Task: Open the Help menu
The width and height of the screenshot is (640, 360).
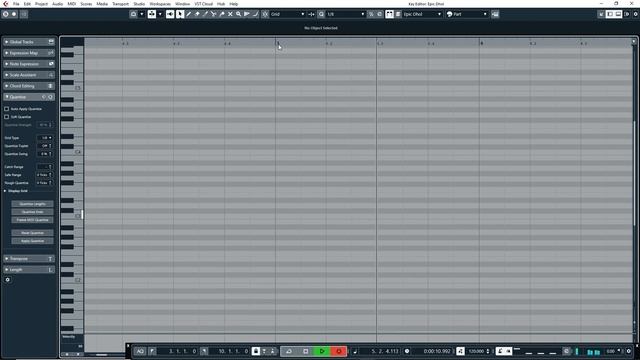Action: pos(233,4)
